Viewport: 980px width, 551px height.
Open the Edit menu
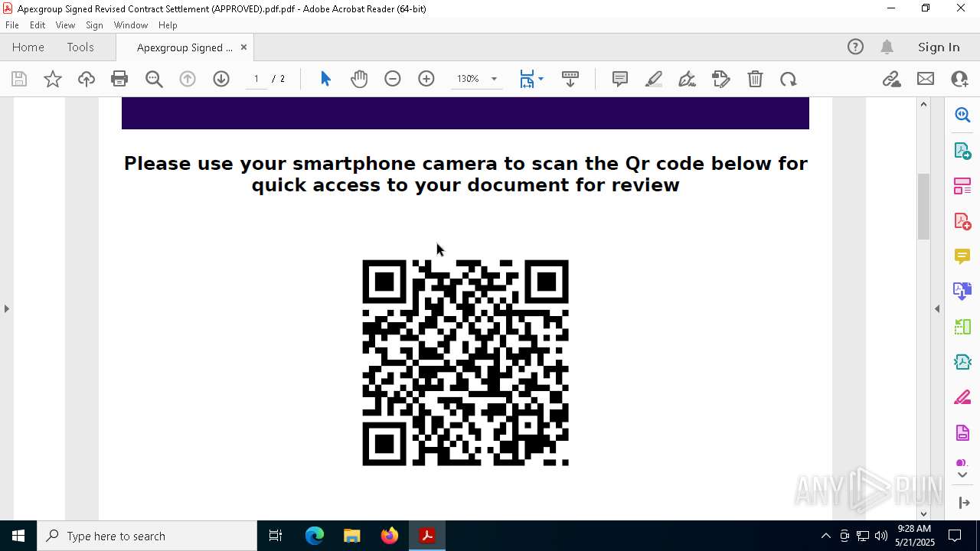(x=38, y=24)
